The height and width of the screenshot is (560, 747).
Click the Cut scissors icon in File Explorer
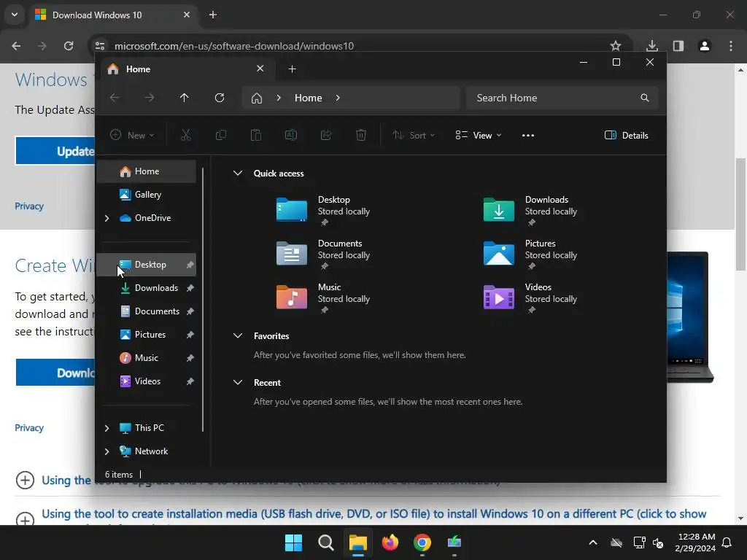tap(186, 135)
